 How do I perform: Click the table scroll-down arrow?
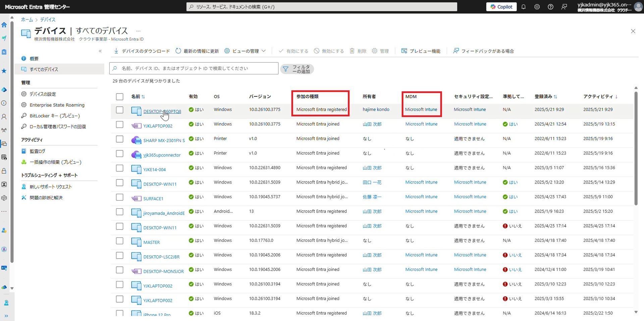click(x=636, y=312)
